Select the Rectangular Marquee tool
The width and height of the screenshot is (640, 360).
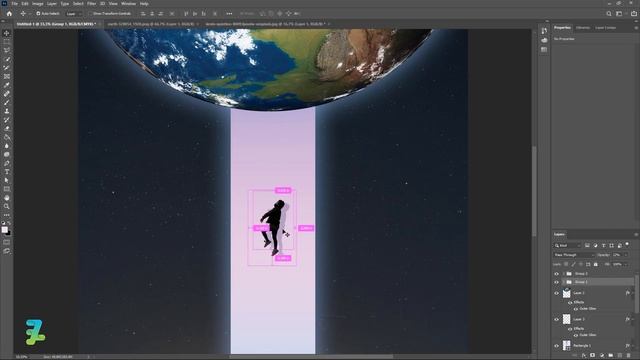click(x=7, y=42)
